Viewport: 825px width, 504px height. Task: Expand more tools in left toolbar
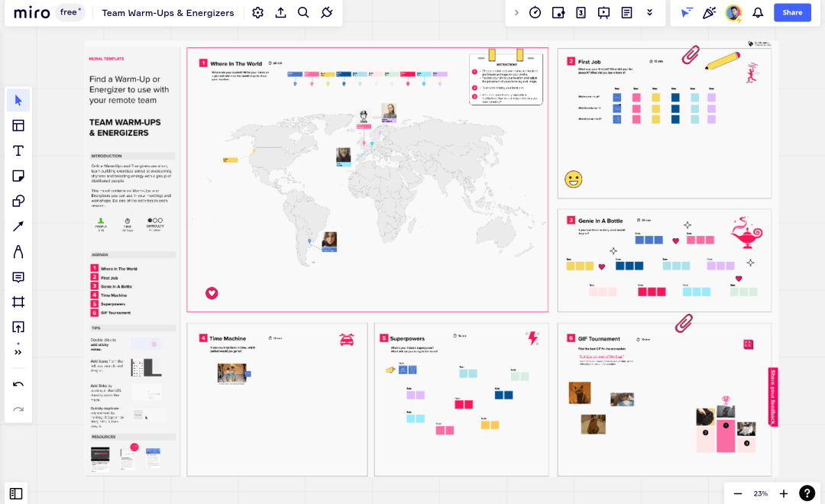point(18,352)
